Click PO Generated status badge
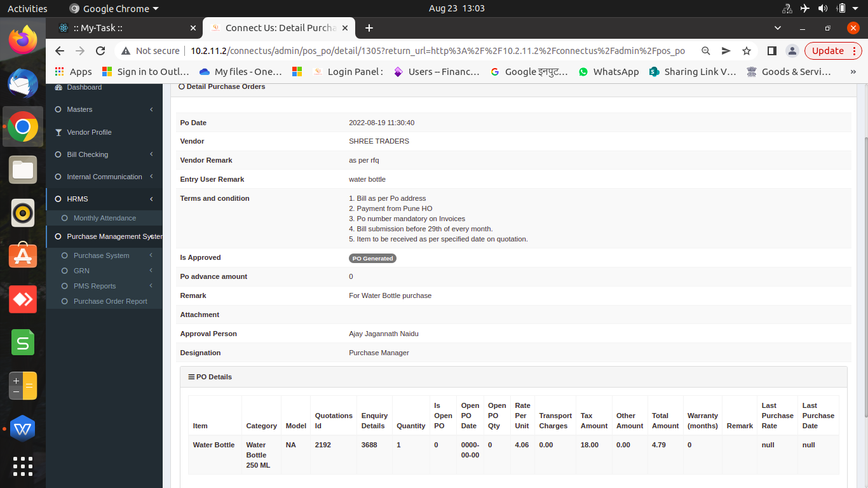The image size is (868, 488). (x=372, y=259)
